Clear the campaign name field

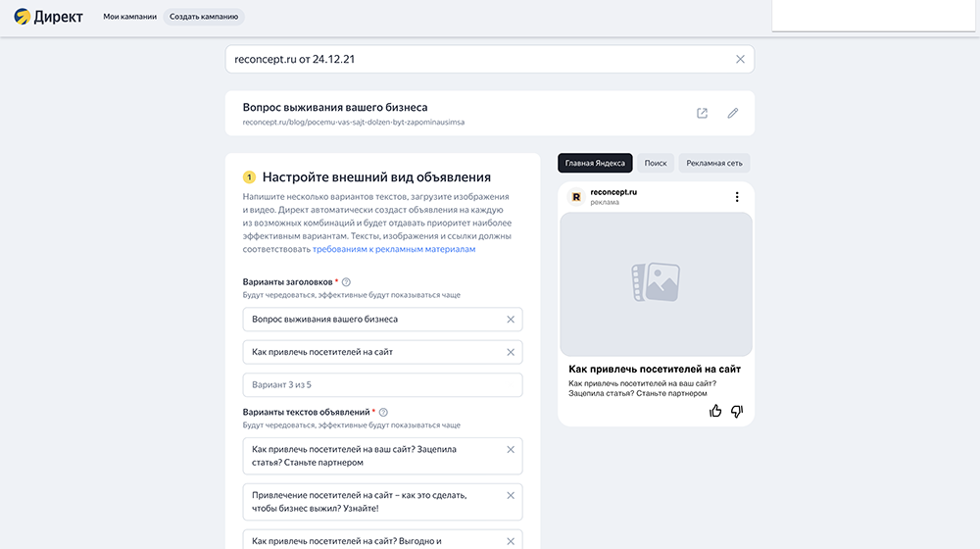click(740, 59)
